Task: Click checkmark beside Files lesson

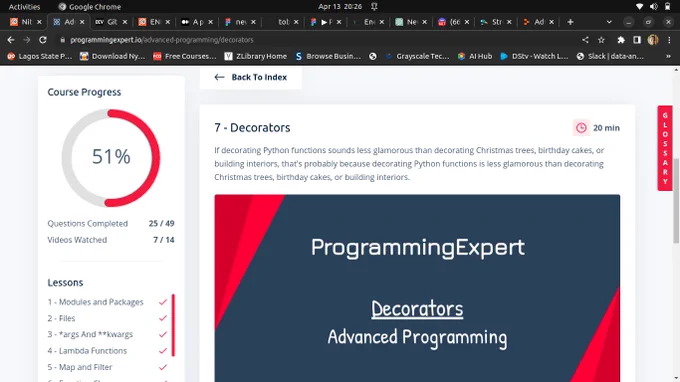Action: [163, 318]
